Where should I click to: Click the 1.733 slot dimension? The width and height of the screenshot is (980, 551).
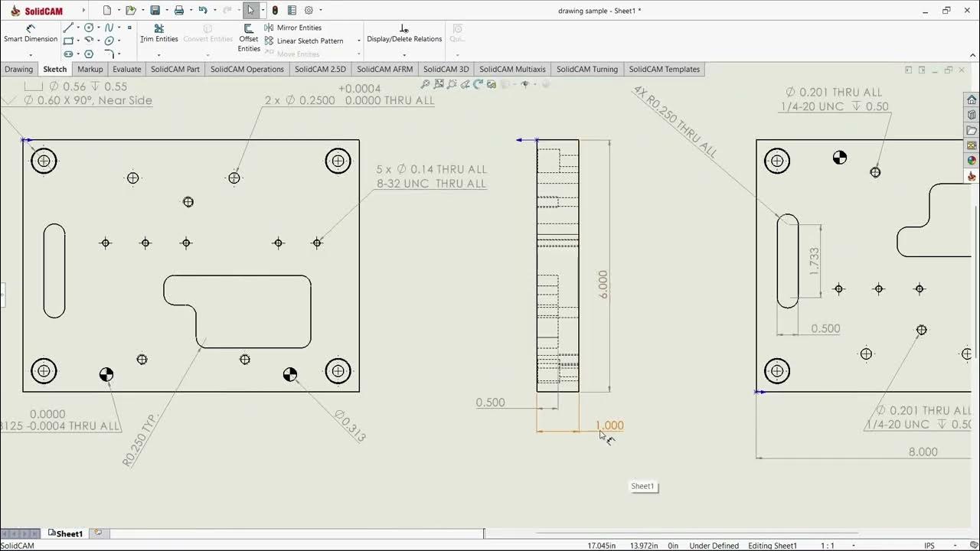click(x=814, y=261)
